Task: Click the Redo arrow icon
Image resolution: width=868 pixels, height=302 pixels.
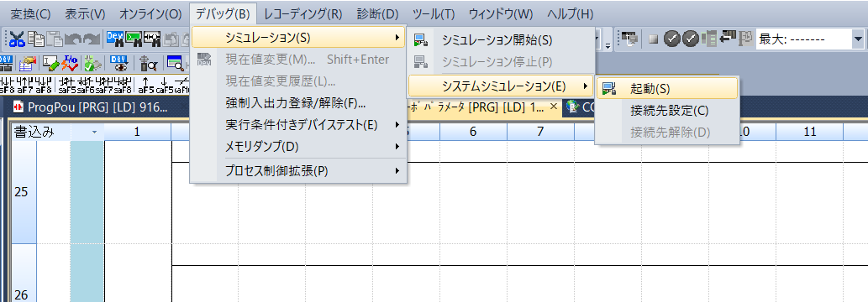Action: click(x=92, y=39)
